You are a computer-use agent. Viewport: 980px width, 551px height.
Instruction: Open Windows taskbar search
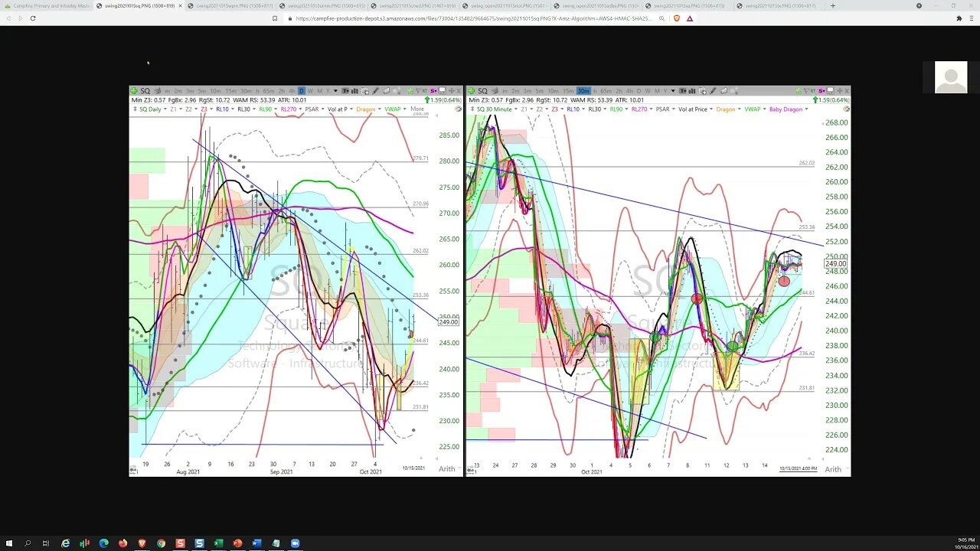[x=28, y=543]
